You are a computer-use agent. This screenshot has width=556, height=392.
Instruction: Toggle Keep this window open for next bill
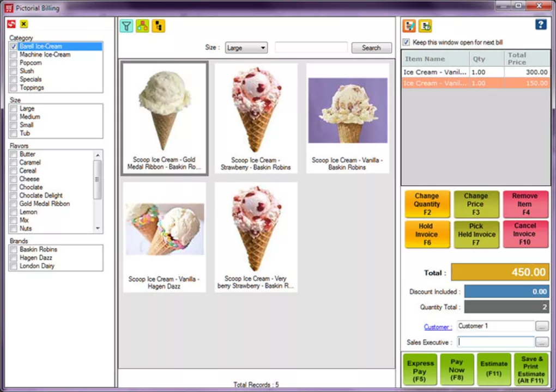point(406,42)
